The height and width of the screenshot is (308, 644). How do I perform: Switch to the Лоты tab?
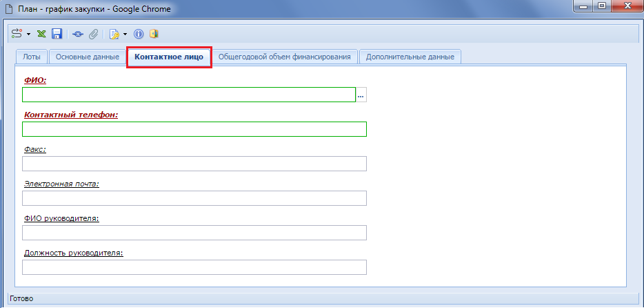click(31, 57)
